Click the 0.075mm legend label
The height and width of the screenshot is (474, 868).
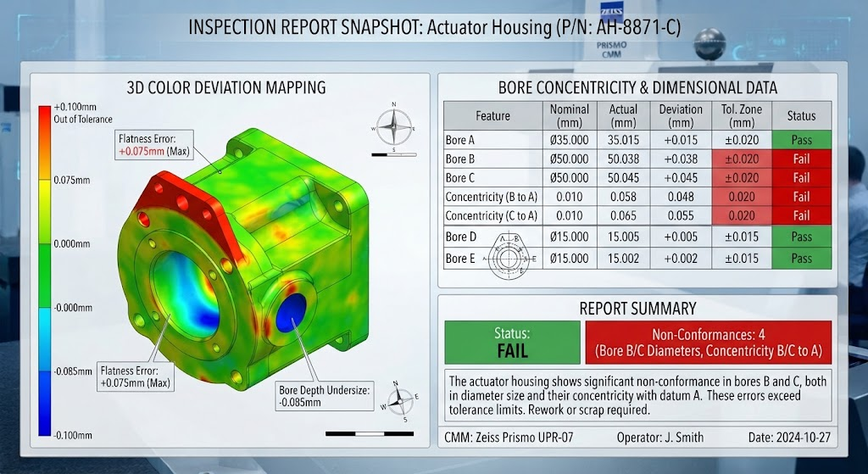pyautogui.click(x=71, y=180)
